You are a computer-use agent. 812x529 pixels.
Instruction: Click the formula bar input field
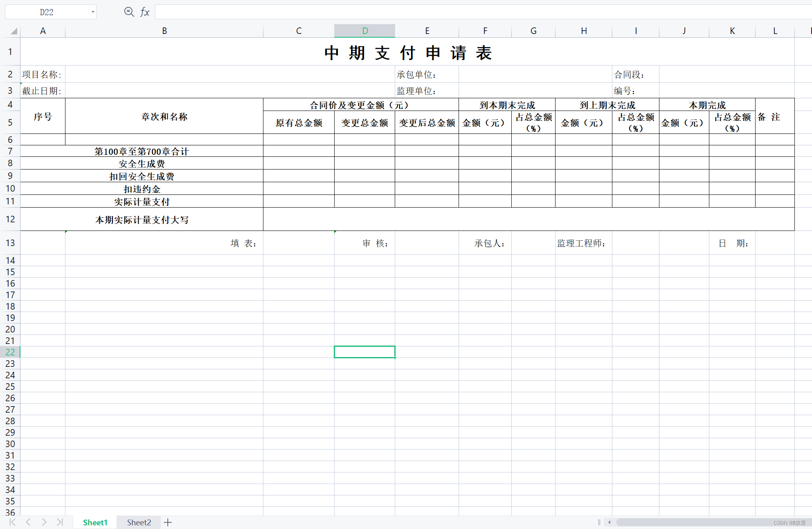pos(483,12)
